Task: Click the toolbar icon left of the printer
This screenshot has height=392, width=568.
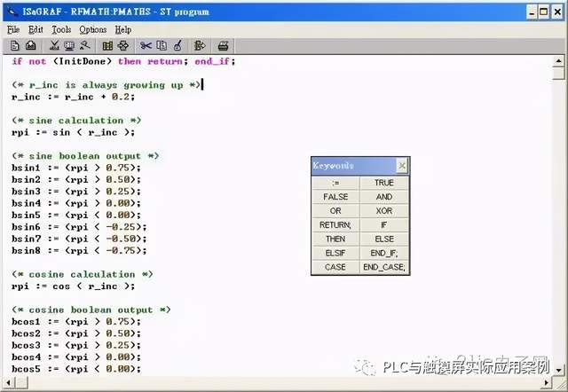Action: point(200,45)
